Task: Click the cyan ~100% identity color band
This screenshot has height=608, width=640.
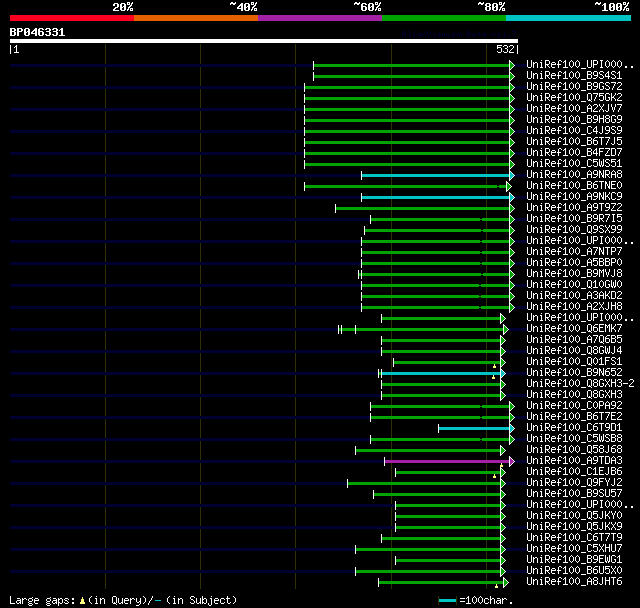Action: [x=568, y=18]
